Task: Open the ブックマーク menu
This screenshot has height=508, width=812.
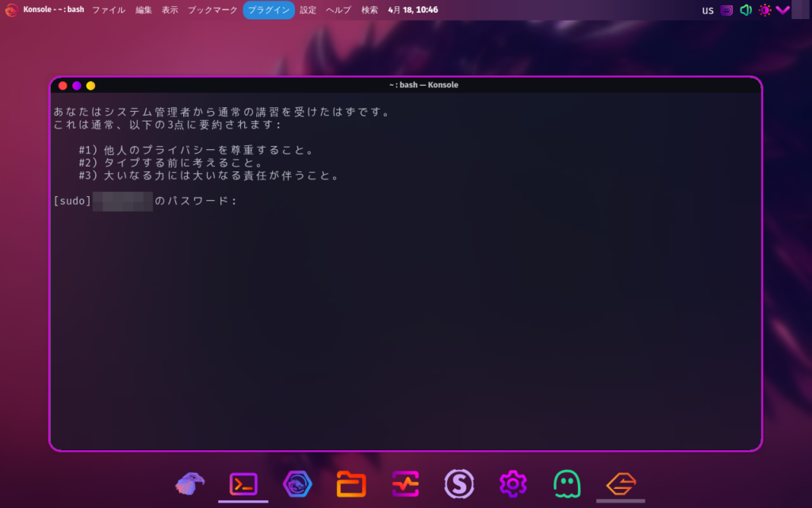Action: click(212, 10)
